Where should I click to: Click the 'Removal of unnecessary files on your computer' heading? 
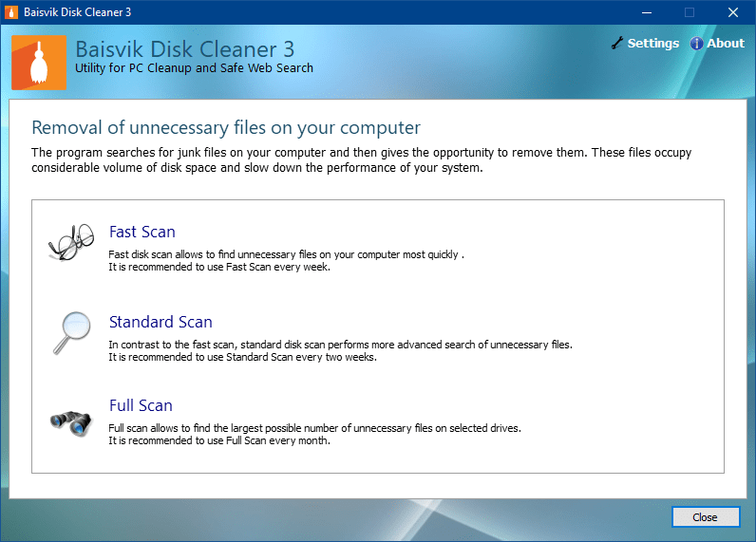coord(226,128)
